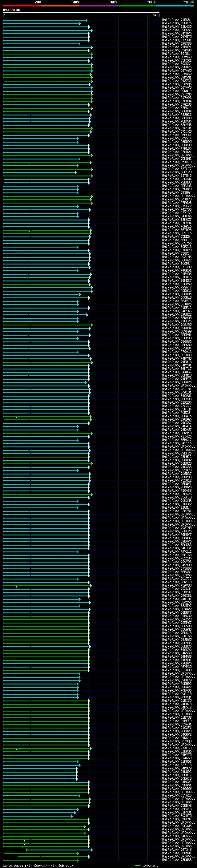Select the UniRef100_Q8H4T5 label
This screenshot has height=868, width=197.
coord(177,416)
